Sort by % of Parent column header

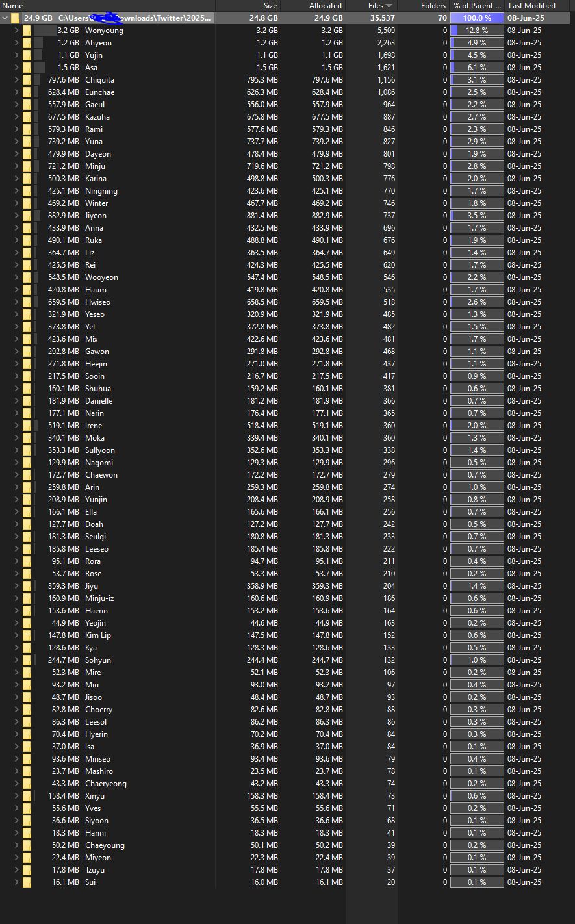tap(478, 6)
